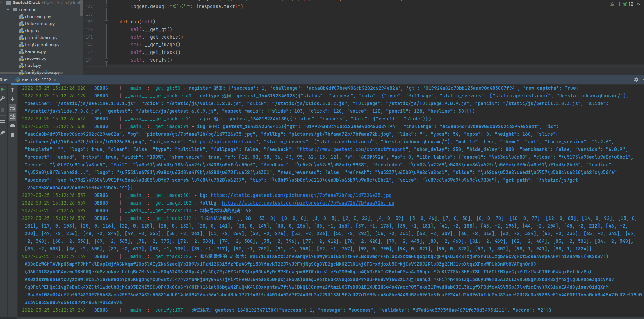Jump up the stack trace with up arrow
This screenshot has height=319, width=644.
13,89
